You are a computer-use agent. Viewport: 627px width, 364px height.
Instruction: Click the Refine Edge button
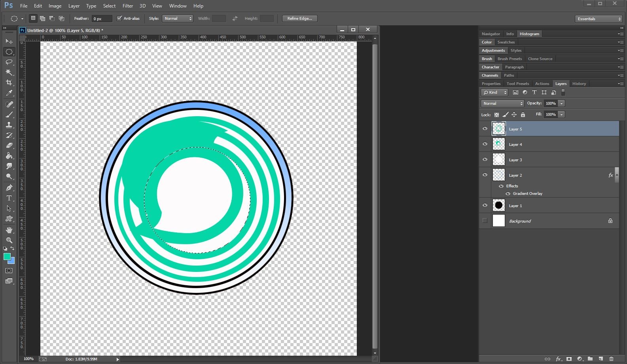click(x=299, y=19)
